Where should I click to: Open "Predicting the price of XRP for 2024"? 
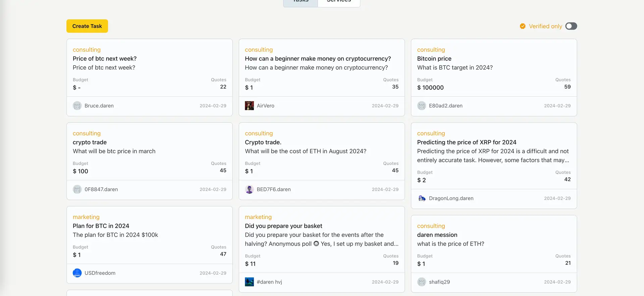tap(467, 142)
